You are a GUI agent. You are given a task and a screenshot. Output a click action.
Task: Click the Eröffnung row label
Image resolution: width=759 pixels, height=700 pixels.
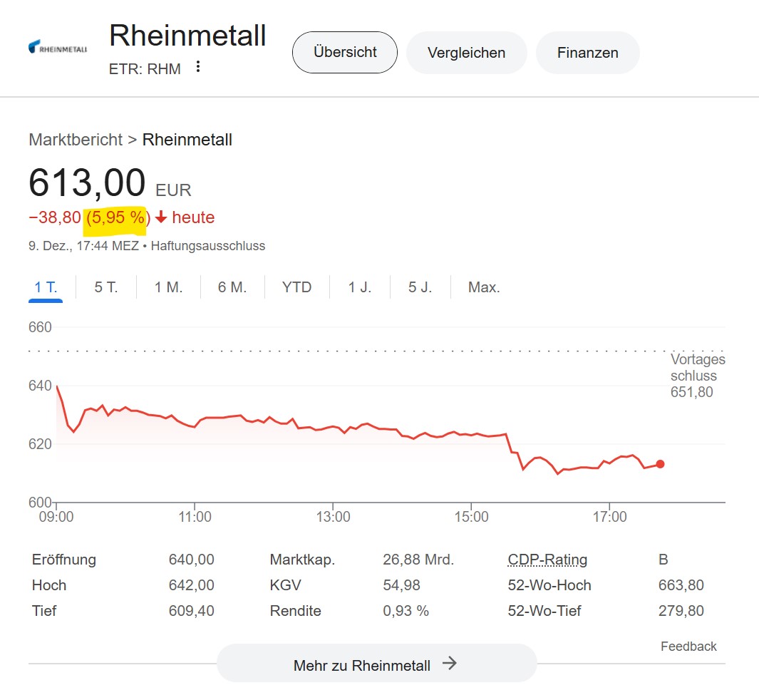click(64, 560)
